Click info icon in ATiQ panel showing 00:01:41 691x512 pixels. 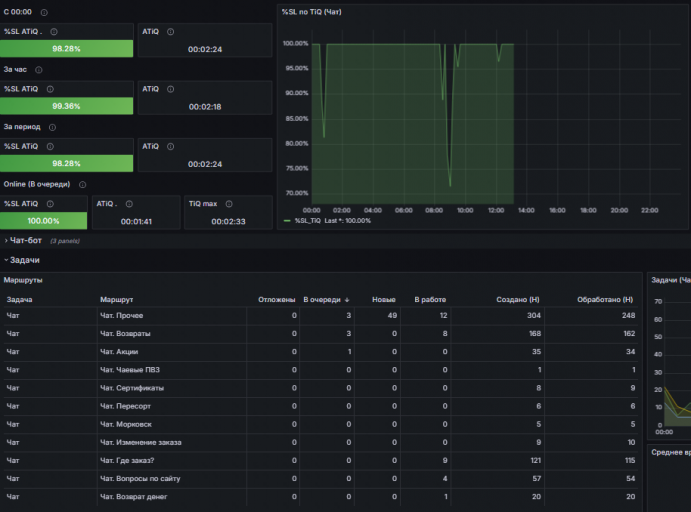[129, 204]
